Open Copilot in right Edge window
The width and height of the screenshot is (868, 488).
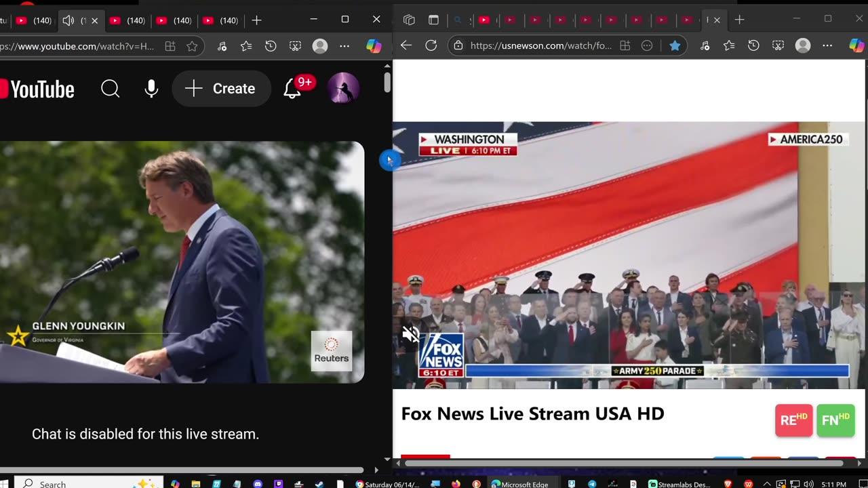pyautogui.click(x=856, y=45)
